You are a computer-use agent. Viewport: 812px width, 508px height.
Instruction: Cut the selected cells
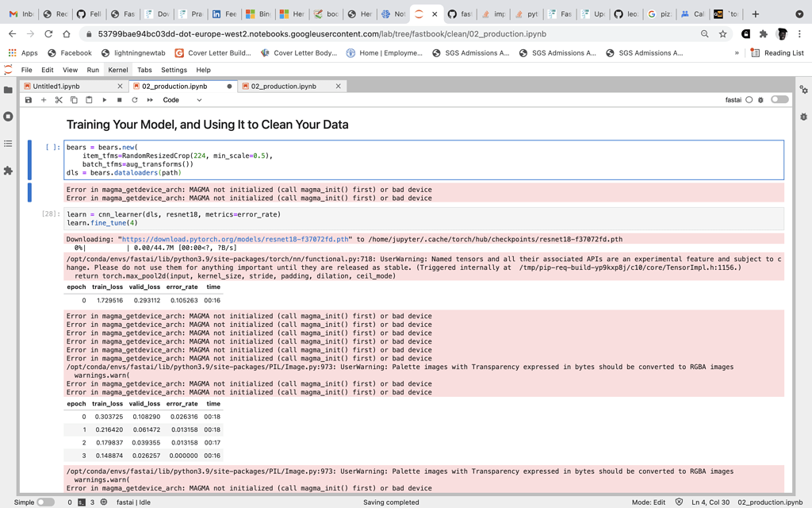click(x=58, y=100)
